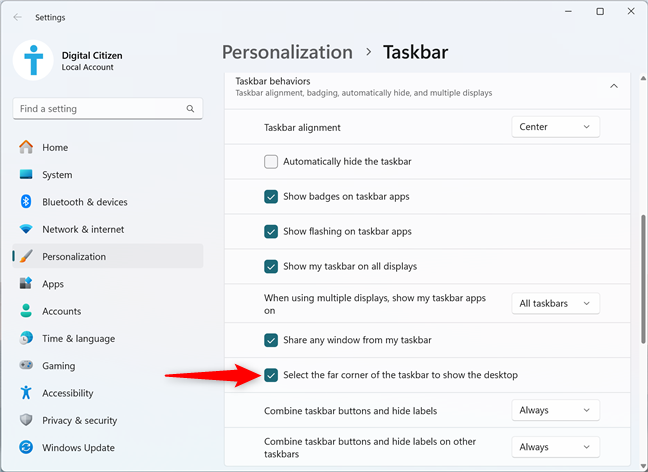Click the vertical scrollbar thumb
The image size is (648, 472).
coord(643,279)
